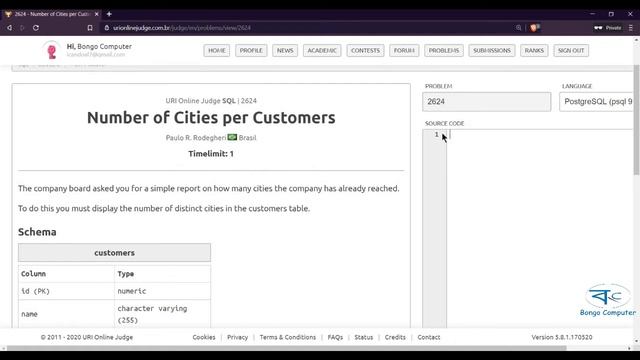Click the Private window indicator
This screenshot has width=640, height=360.
tap(608, 28)
